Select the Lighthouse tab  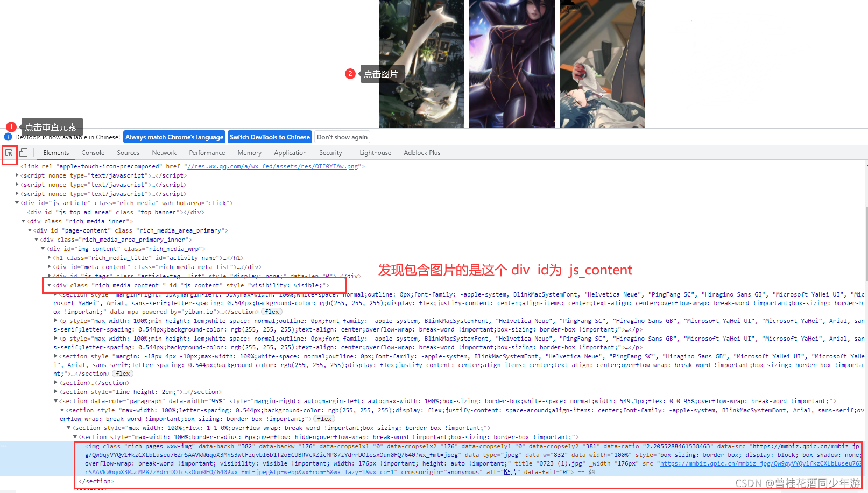coord(375,153)
